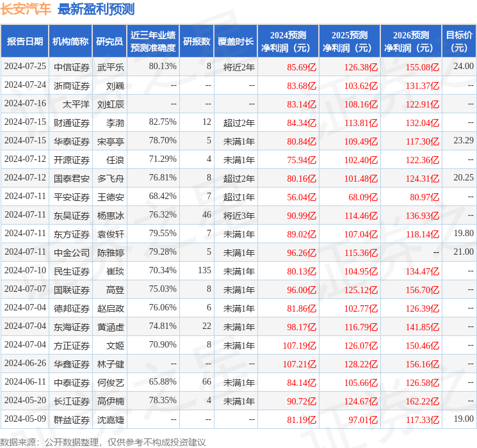
Task: Click researcher name 宋亭亭
Action: click(111, 141)
